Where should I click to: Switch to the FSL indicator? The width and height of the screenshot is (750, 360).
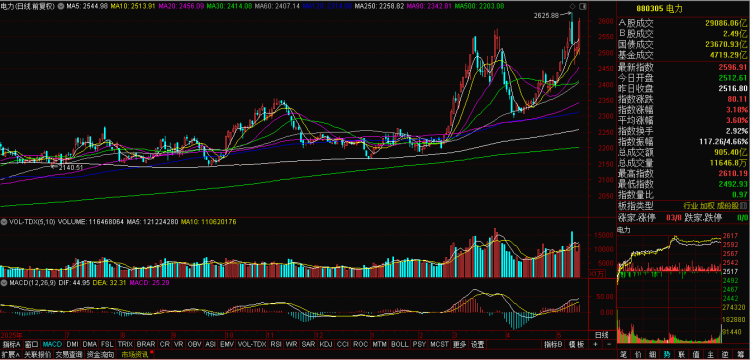(108, 344)
